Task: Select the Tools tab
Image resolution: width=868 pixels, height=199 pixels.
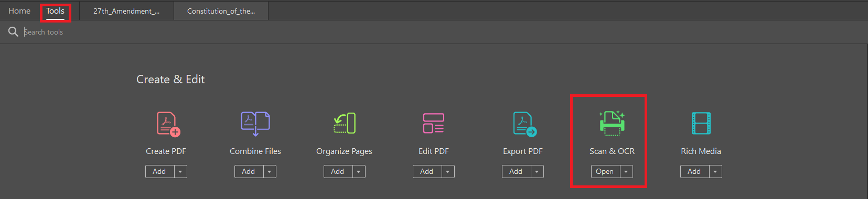Action: (55, 11)
